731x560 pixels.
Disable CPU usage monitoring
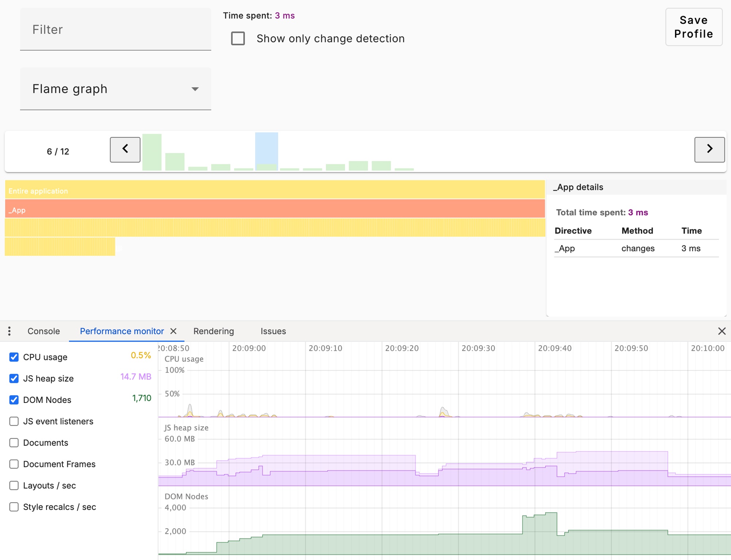[14, 357]
